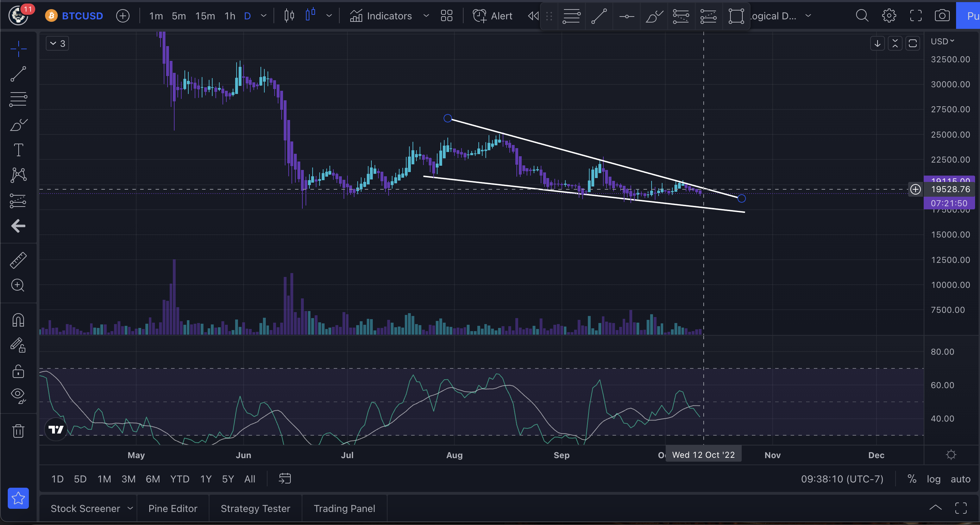Toggle log scale mode

tap(934, 479)
